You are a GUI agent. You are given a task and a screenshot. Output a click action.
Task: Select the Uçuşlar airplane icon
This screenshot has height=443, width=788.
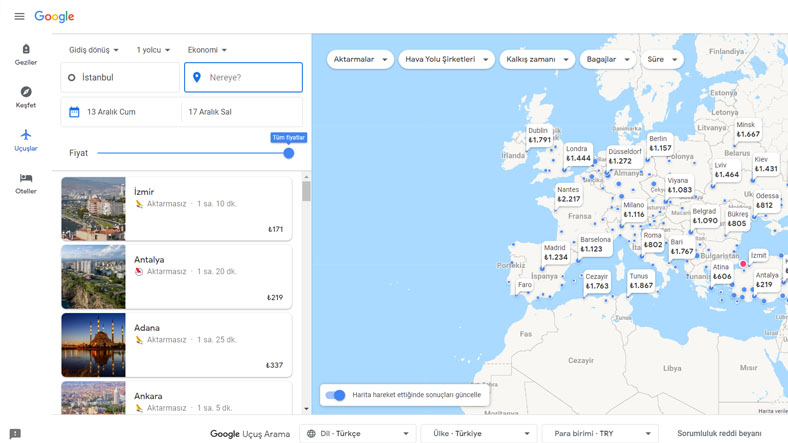coord(26,135)
